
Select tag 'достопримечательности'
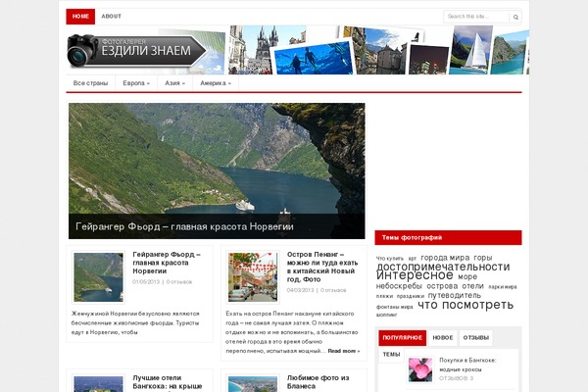pos(443,268)
